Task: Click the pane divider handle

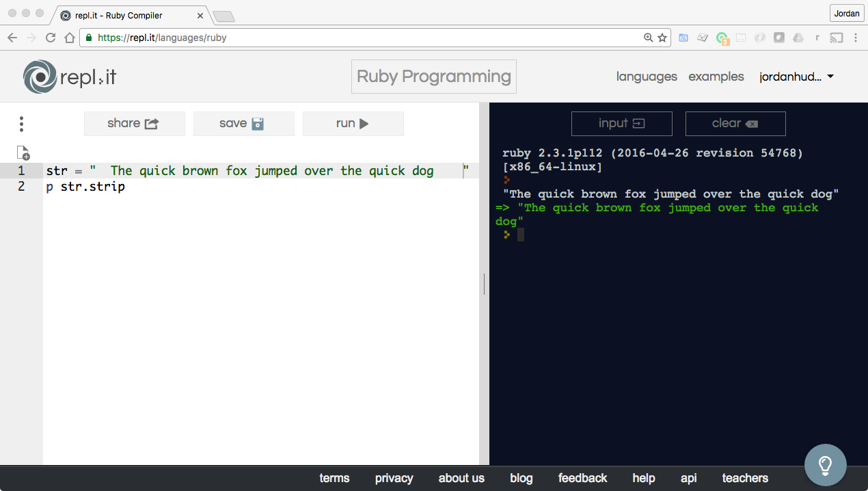Action: pyautogui.click(x=484, y=284)
